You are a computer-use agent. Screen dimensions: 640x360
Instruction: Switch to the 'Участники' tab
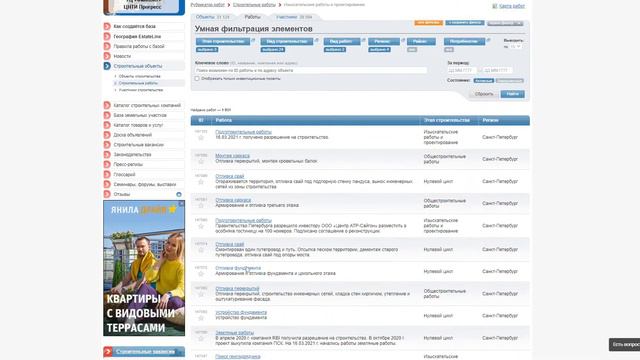pyautogui.click(x=294, y=17)
